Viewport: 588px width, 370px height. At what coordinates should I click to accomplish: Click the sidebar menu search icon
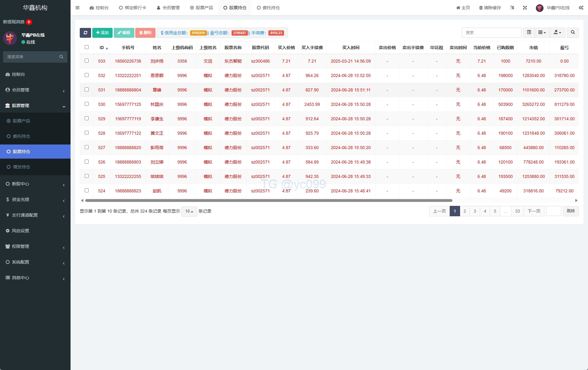pos(61,57)
